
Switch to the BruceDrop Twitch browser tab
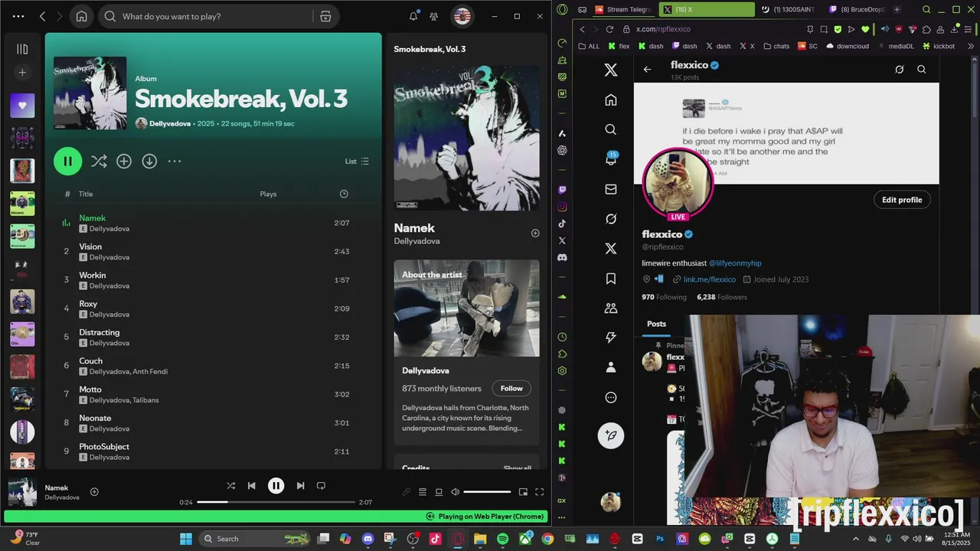click(856, 9)
